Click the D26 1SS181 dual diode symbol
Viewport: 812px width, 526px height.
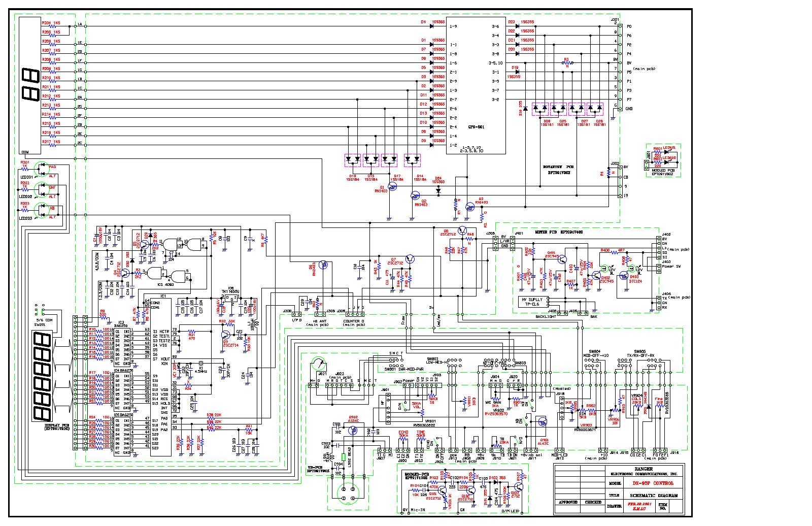point(540,108)
